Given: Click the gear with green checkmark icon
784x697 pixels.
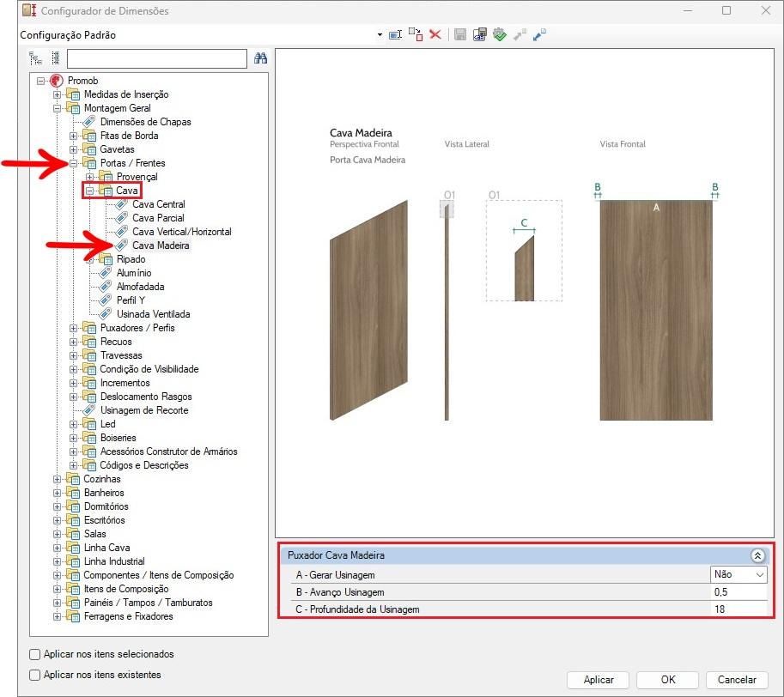Looking at the screenshot, I should [500, 35].
